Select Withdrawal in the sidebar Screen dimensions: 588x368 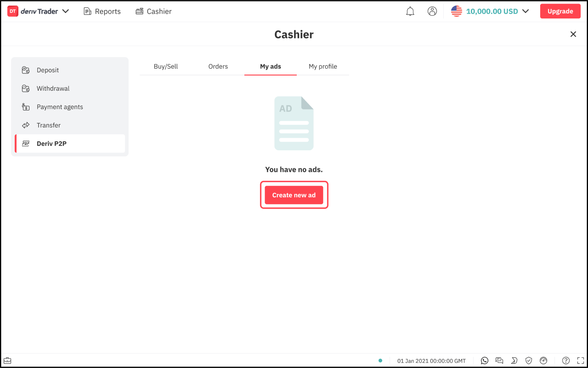coord(53,89)
